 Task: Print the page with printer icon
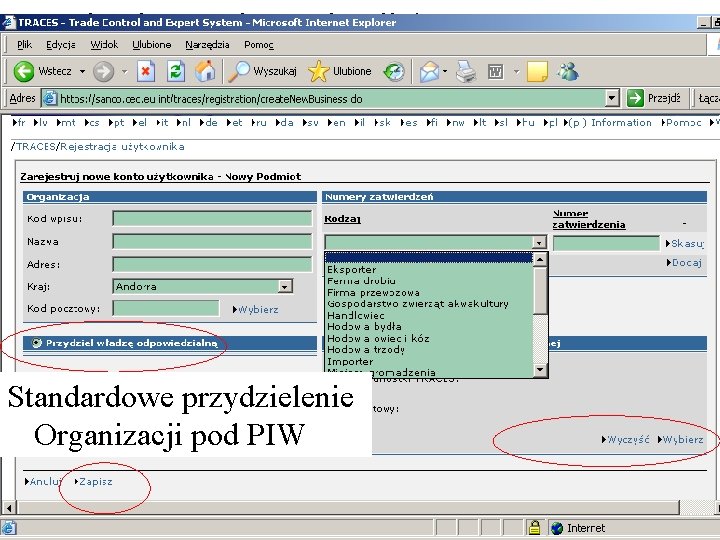point(466,72)
